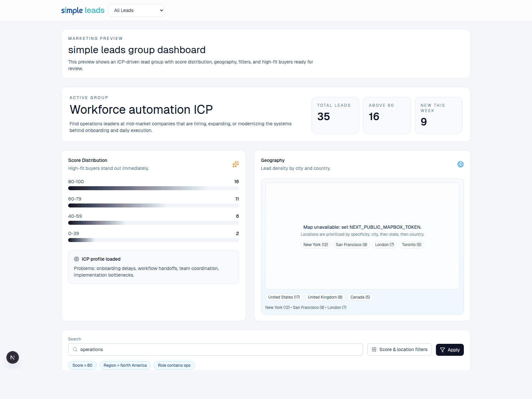Select the New York (12) city chip
Screen dimensions: 532x399
click(x=315, y=244)
